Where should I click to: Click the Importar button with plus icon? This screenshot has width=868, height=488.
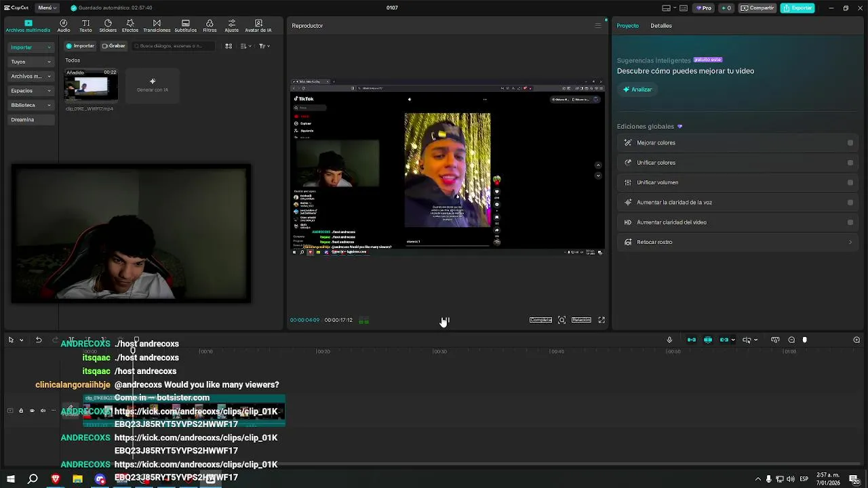80,46
